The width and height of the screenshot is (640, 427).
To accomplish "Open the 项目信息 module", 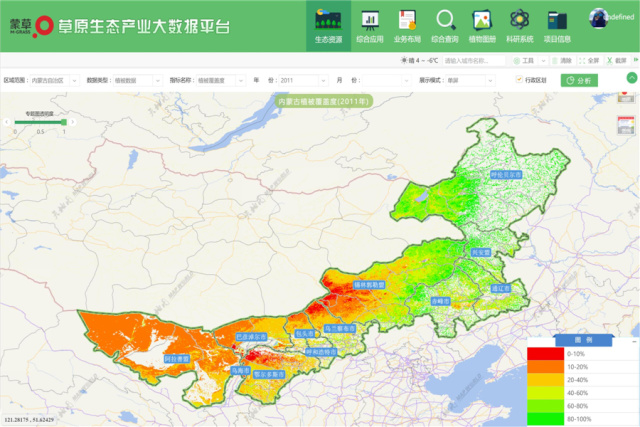I will [x=557, y=25].
